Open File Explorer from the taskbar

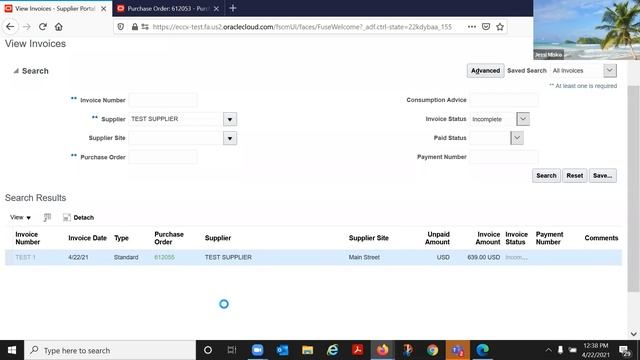307,350
